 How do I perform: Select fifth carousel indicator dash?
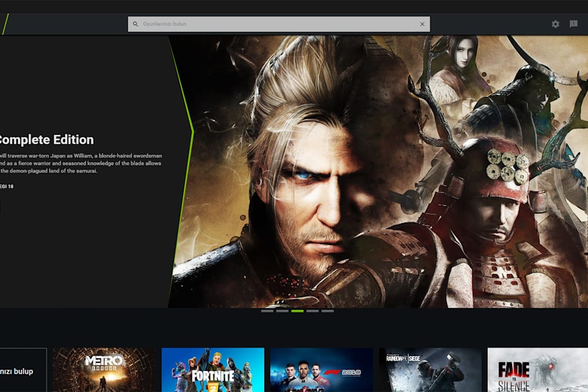(327, 311)
